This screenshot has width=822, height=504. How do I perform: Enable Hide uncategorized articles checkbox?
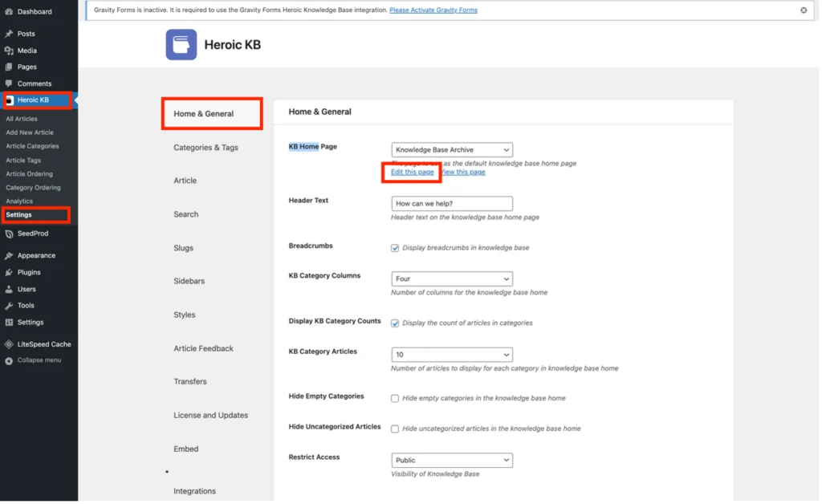(x=395, y=429)
